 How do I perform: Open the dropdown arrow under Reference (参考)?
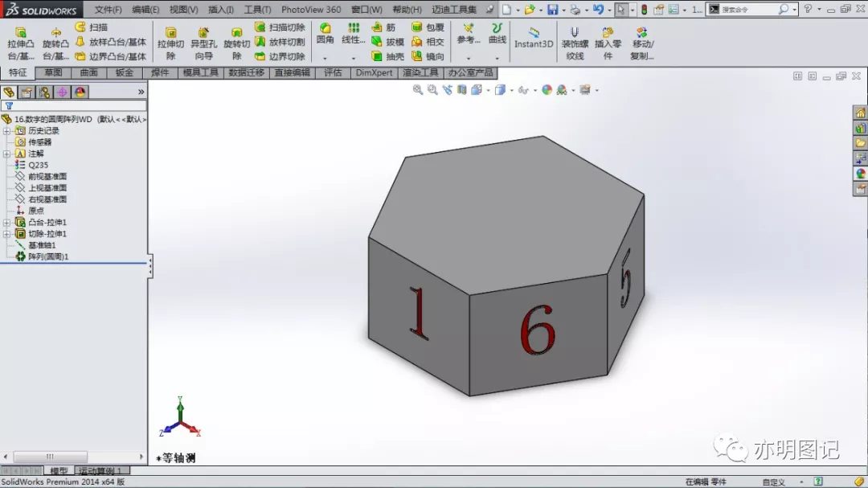click(x=469, y=58)
